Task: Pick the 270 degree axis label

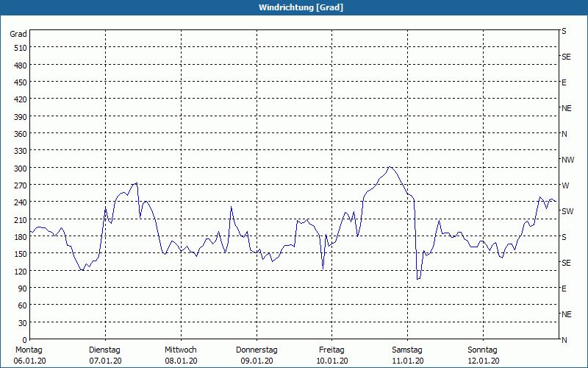Action: [x=21, y=185]
